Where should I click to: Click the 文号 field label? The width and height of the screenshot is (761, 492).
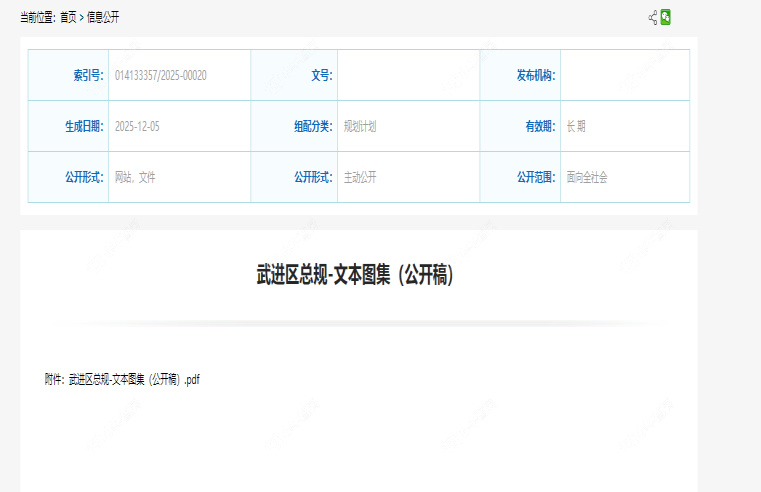click(x=321, y=75)
